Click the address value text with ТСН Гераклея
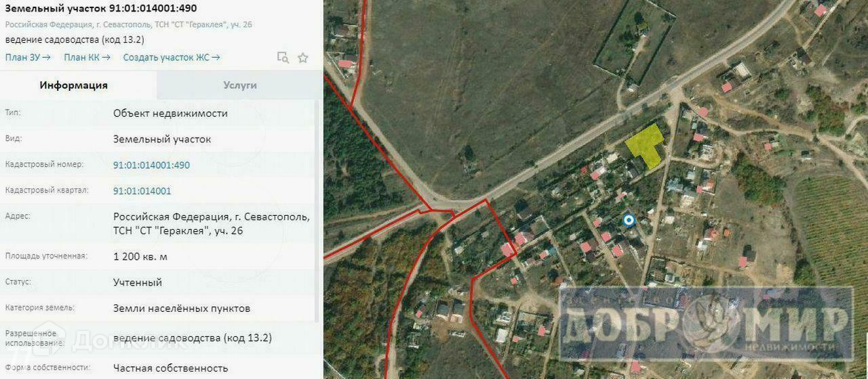868x379 pixels. (212, 224)
